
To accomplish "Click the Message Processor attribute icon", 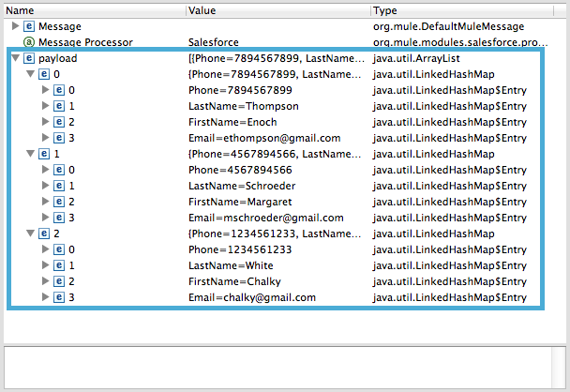I will (x=29, y=42).
